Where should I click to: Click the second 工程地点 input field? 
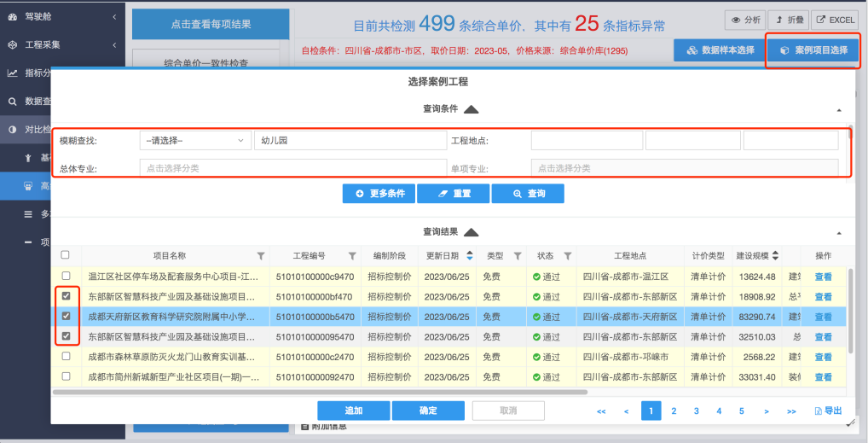693,141
